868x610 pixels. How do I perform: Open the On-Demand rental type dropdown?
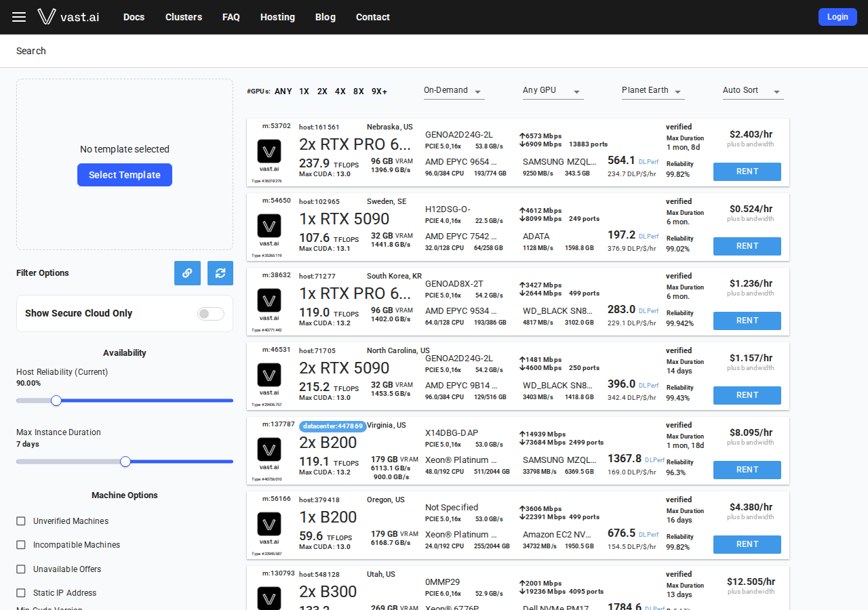[454, 91]
